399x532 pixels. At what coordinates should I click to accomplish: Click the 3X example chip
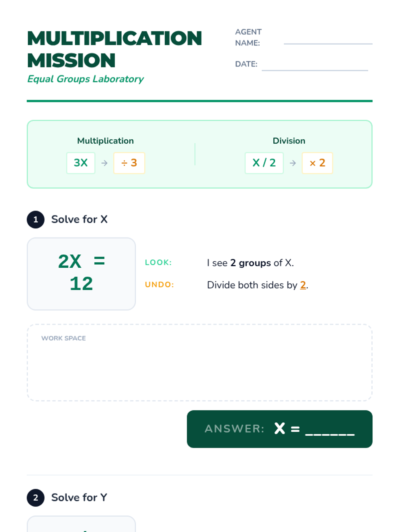(81, 163)
